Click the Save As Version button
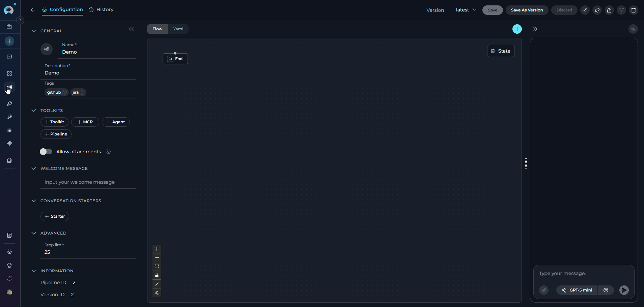Viewport: 644px width, 307px height. (527, 10)
